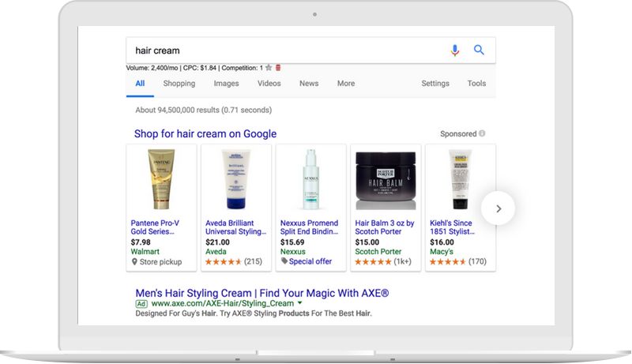Open Aveda Brilliant Universal Styling link
Viewport: 632px width, 364px height.
click(235, 227)
